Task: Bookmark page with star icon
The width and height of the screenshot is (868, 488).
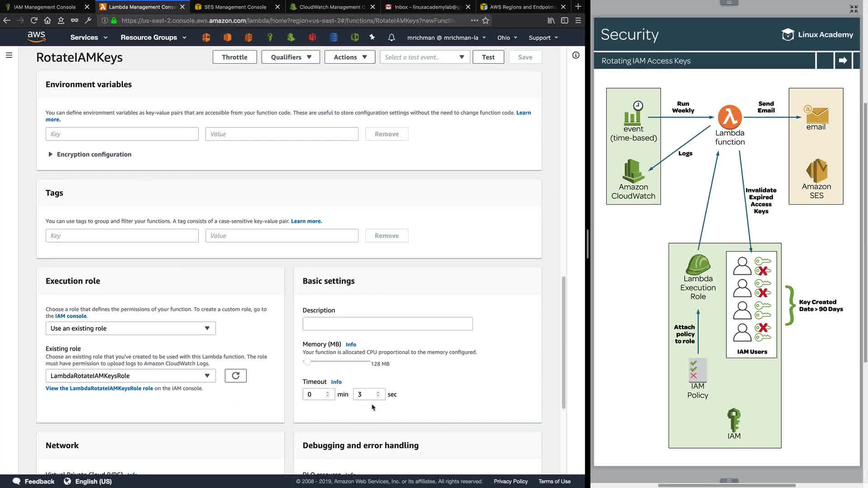Action: [x=486, y=20]
